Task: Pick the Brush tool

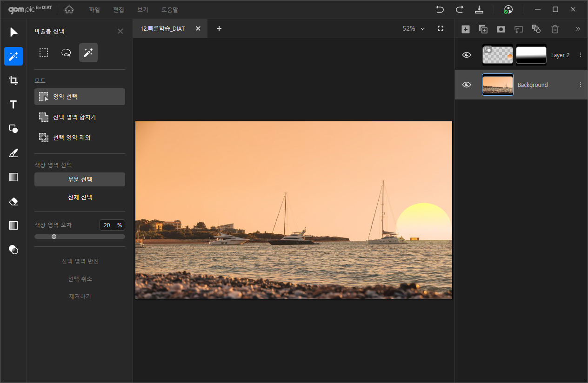Action: click(x=13, y=153)
